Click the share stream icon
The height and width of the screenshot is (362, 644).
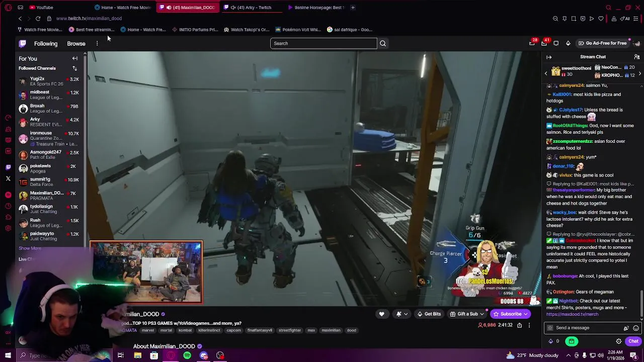pyautogui.click(x=519, y=325)
